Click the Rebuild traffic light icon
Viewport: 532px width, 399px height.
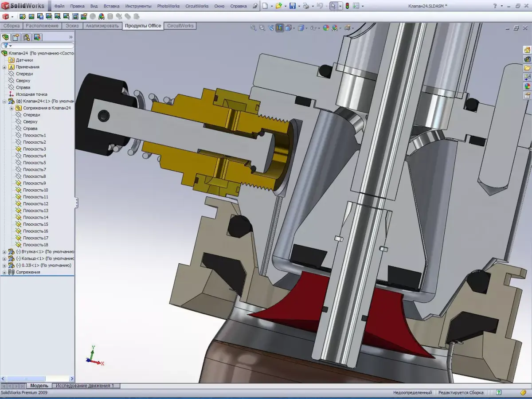(x=347, y=6)
